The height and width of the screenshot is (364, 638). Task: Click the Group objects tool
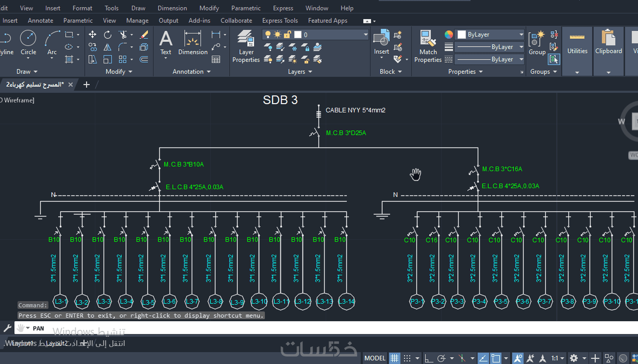point(537,42)
